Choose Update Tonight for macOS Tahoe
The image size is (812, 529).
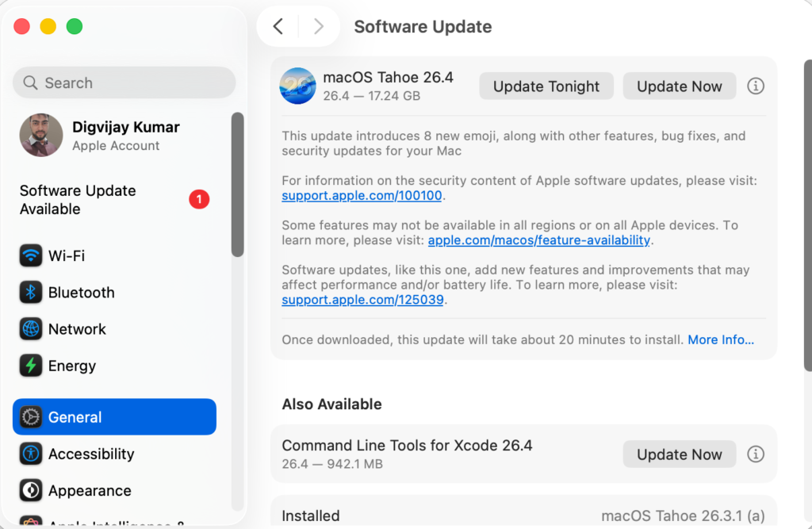(x=546, y=86)
